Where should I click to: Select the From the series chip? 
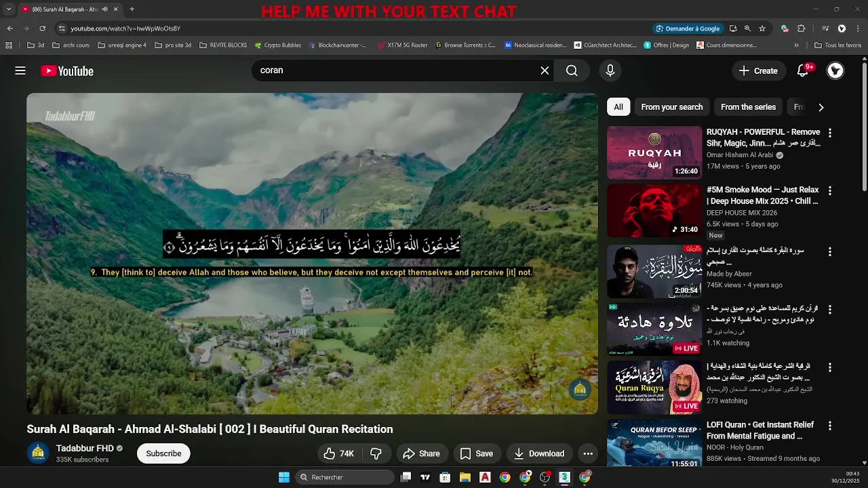748,107
